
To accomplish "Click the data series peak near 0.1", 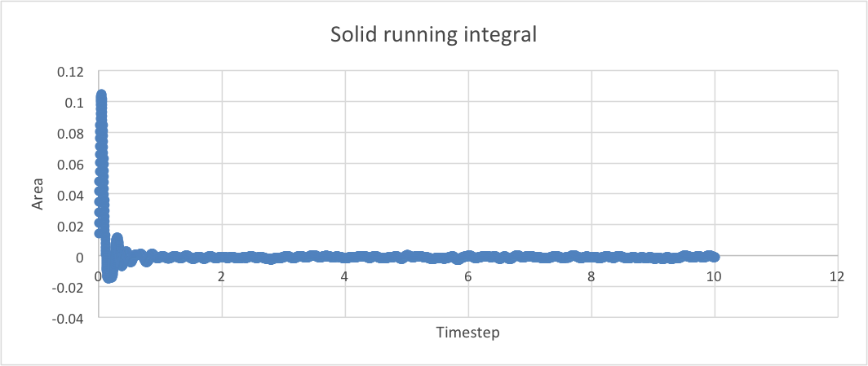I will [101, 97].
